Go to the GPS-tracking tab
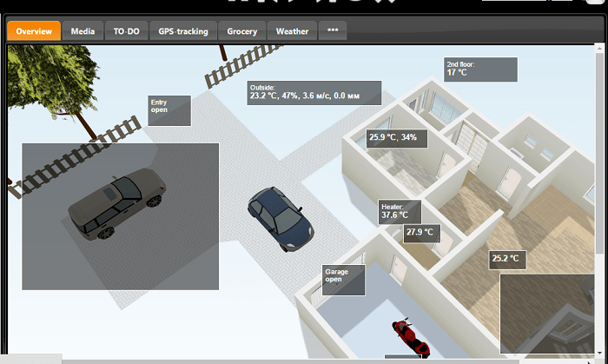 [x=182, y=31]
